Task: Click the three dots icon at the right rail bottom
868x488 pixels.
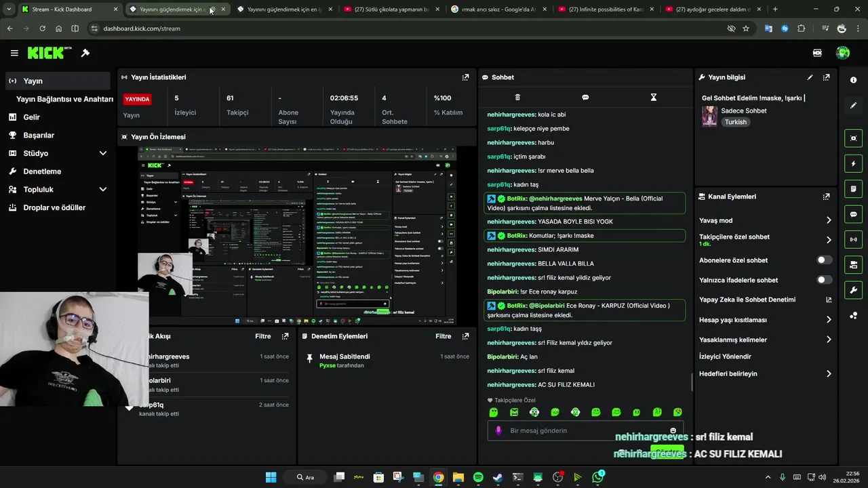Action: 853,315
